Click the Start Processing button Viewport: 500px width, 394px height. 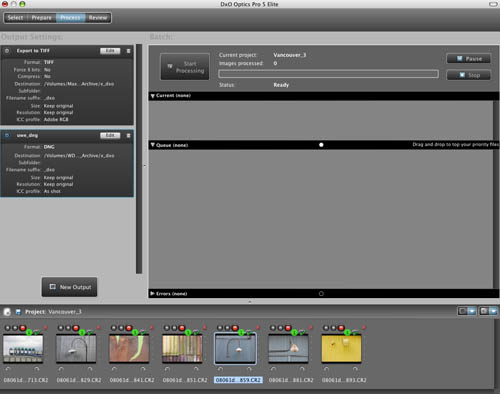(x=185, y=67)
